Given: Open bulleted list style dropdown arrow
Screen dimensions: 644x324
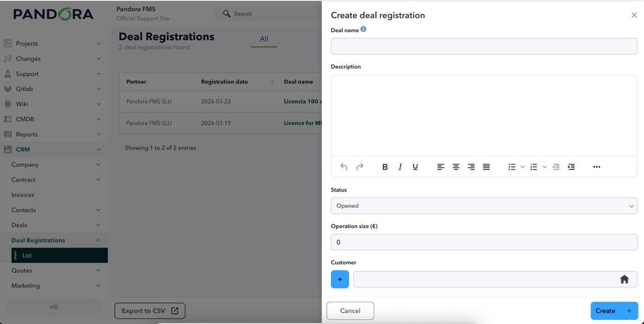Looking at the screenshot, I should pyautogui.click(x=523, y=167).
